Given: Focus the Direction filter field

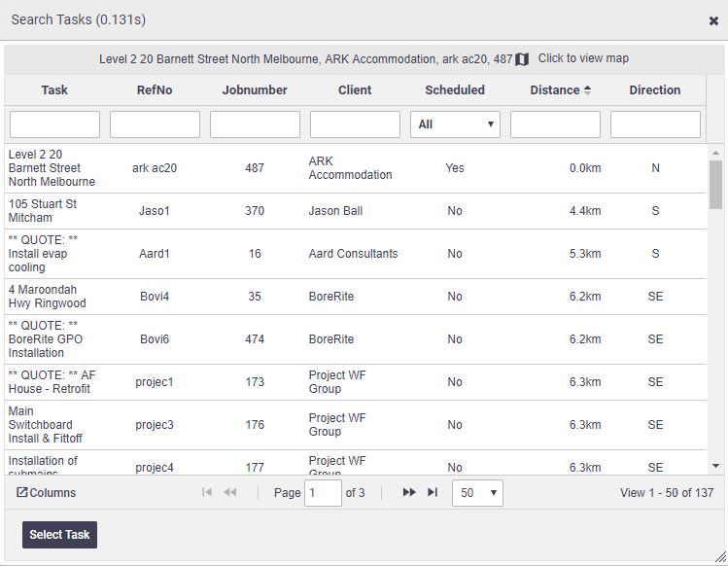Looking at the screenshot, I should point(655,124).
